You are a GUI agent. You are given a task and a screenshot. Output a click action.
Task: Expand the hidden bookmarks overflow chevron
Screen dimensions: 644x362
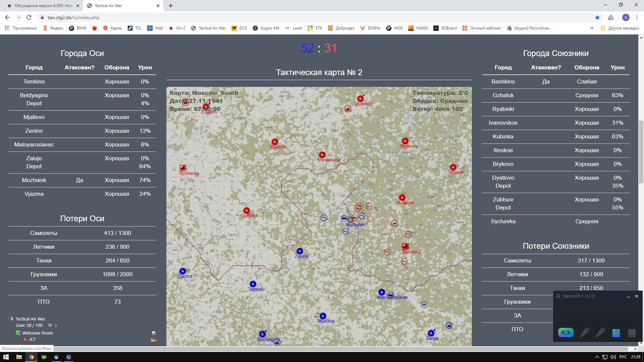pos(592,28)
